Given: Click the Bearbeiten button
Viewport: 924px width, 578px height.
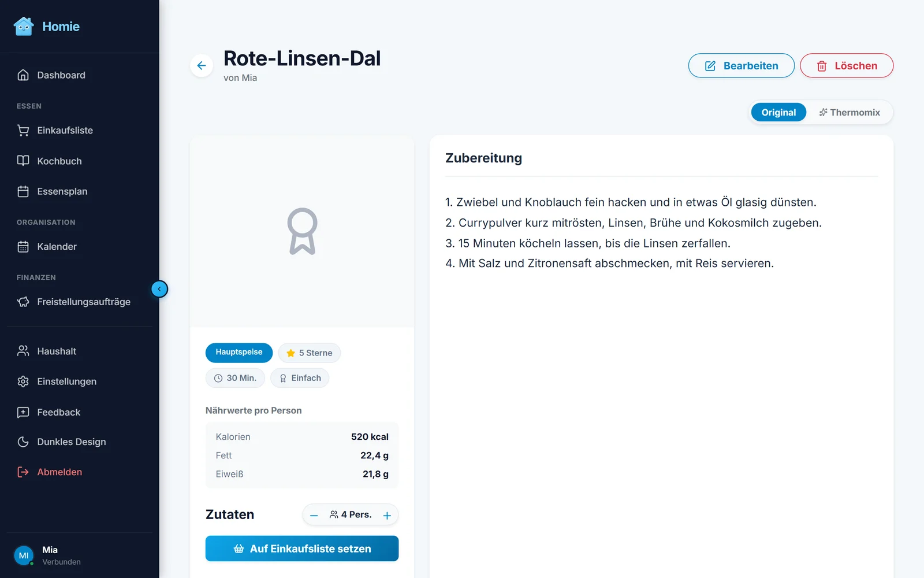Looking at the screenshot, I should [x=742, y=66].
